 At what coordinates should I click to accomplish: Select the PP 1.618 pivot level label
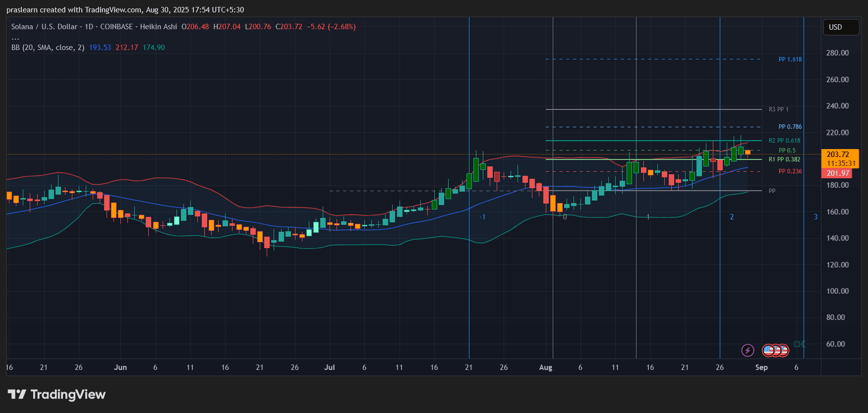point(790,59)
